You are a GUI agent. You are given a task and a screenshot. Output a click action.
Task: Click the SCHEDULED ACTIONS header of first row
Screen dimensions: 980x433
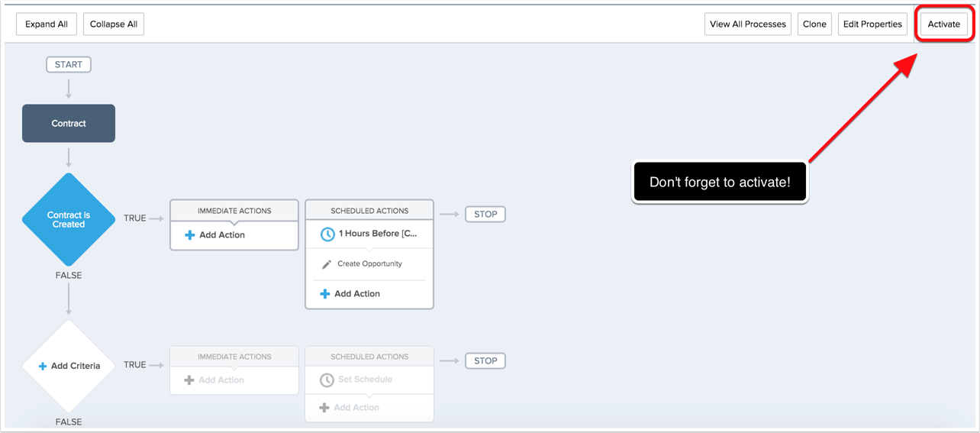tap(369, 211)
